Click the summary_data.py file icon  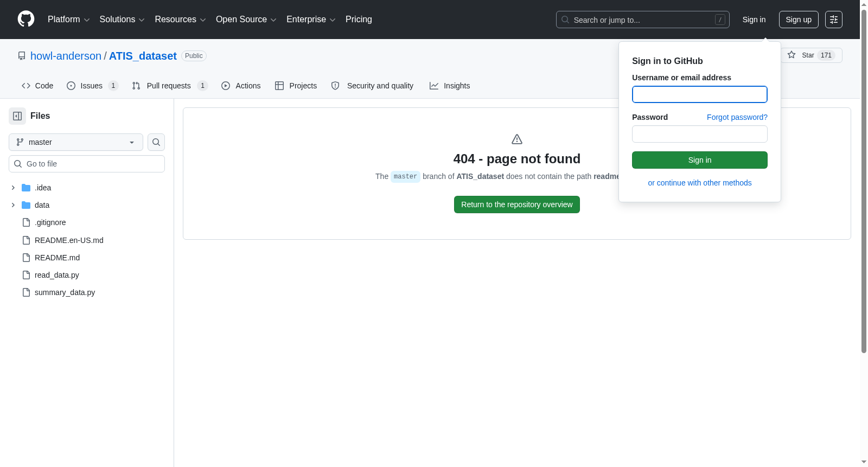tap(26, 292)
